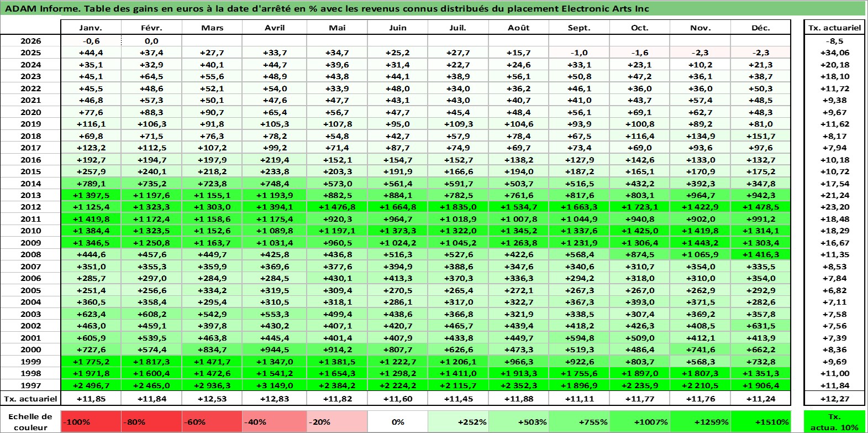
Task: Click the 'Echelle de couleur' legend label
Action: coord(30,422)
